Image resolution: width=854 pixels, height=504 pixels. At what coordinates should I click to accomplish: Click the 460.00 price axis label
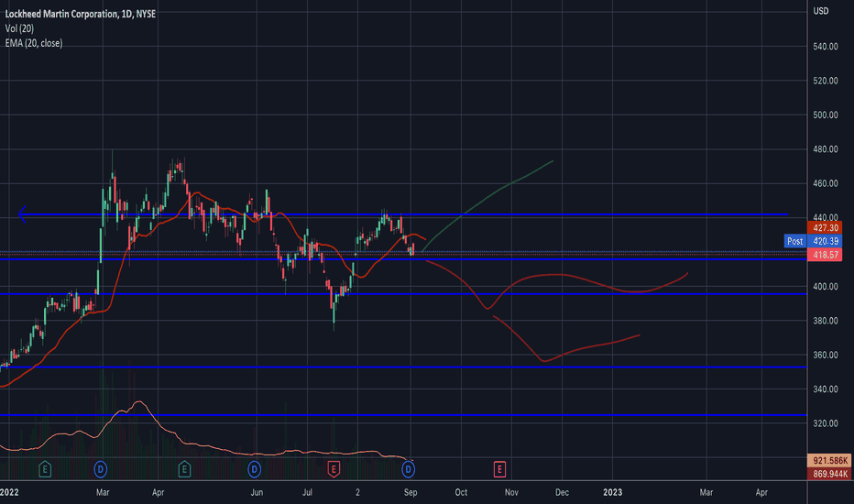[x=825, y=183]
